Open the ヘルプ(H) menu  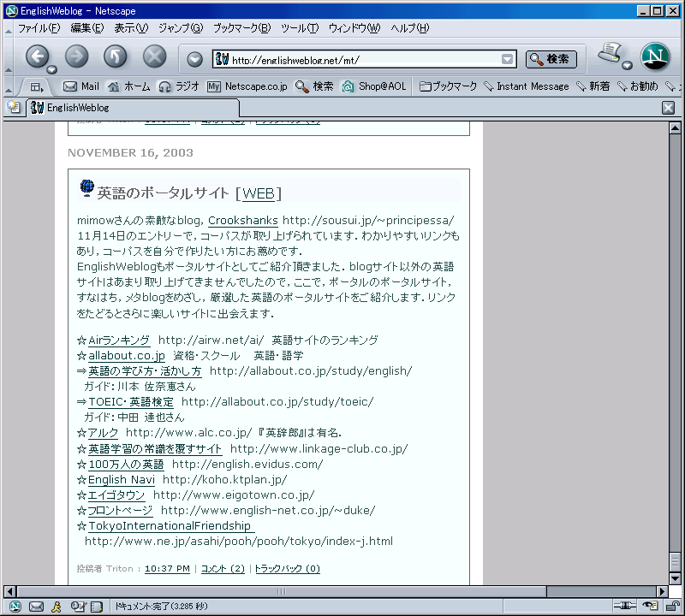click(410, 28)
